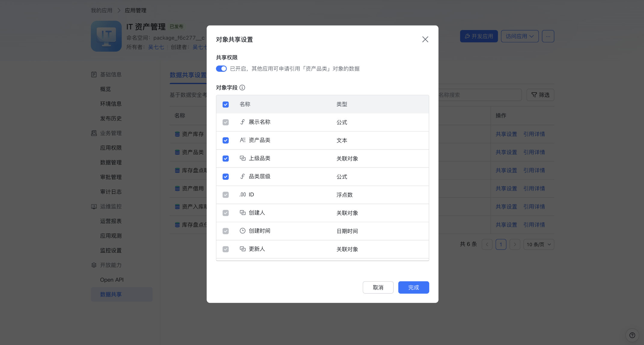Click database icon beside 资产借用
The height and width of the screenshot is (345, 644).
point(177,189)
